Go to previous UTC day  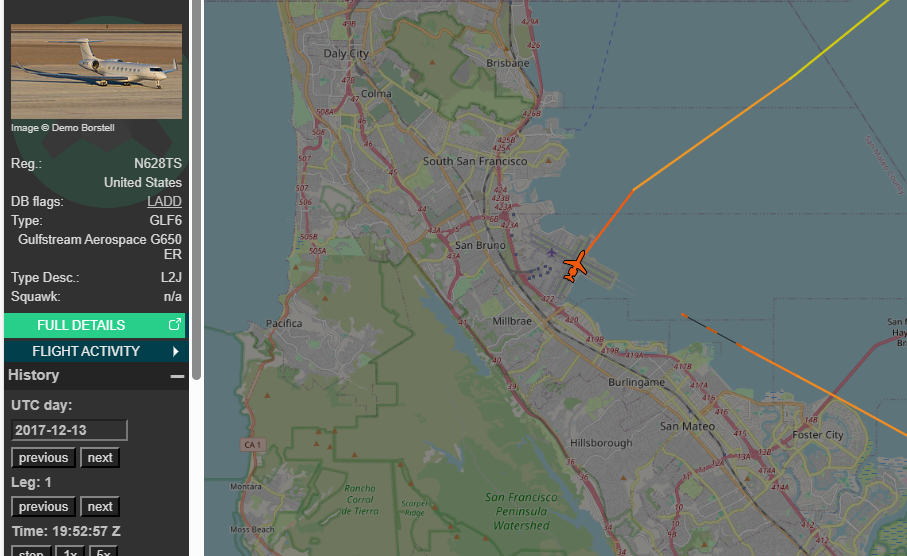click(44, 458)
